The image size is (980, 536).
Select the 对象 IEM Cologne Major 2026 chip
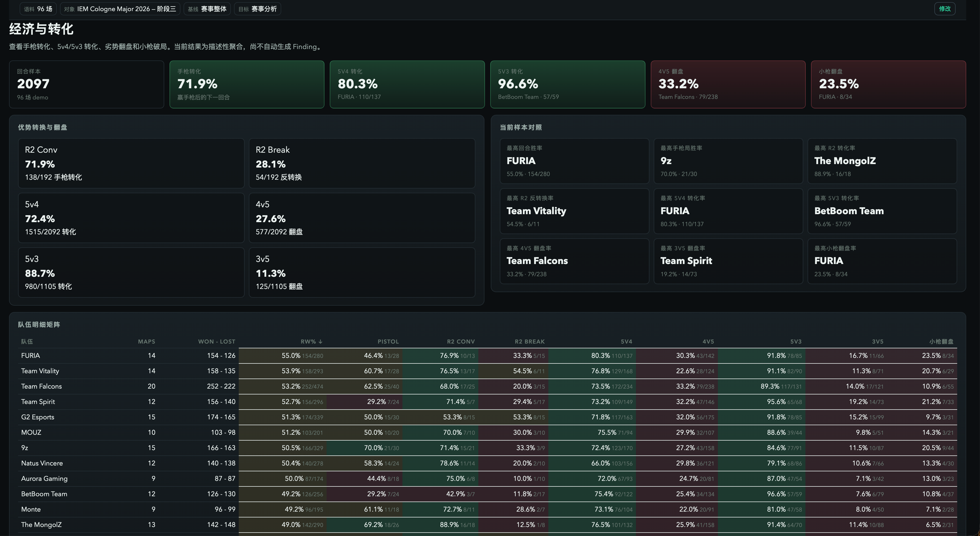[x=120, y=9]
